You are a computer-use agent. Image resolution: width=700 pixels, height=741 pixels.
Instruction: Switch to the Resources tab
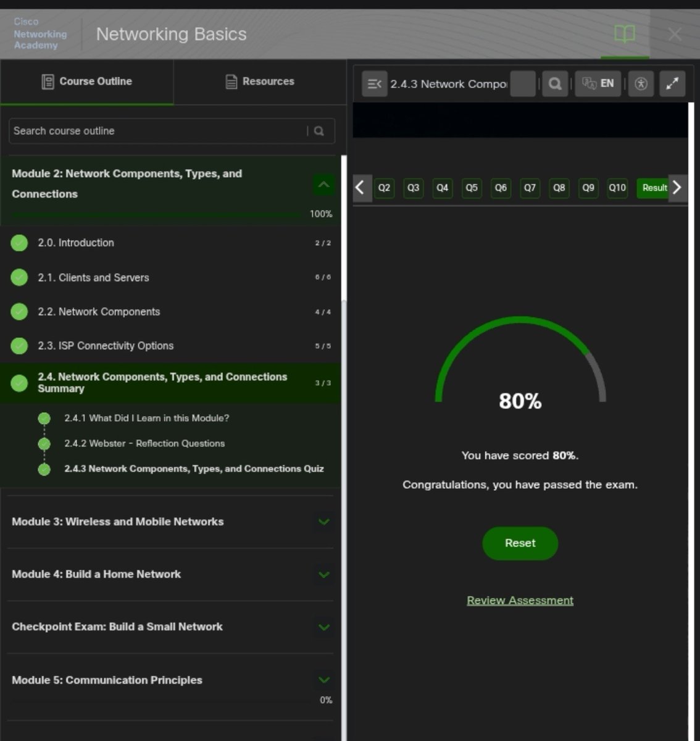pos(260,82)
